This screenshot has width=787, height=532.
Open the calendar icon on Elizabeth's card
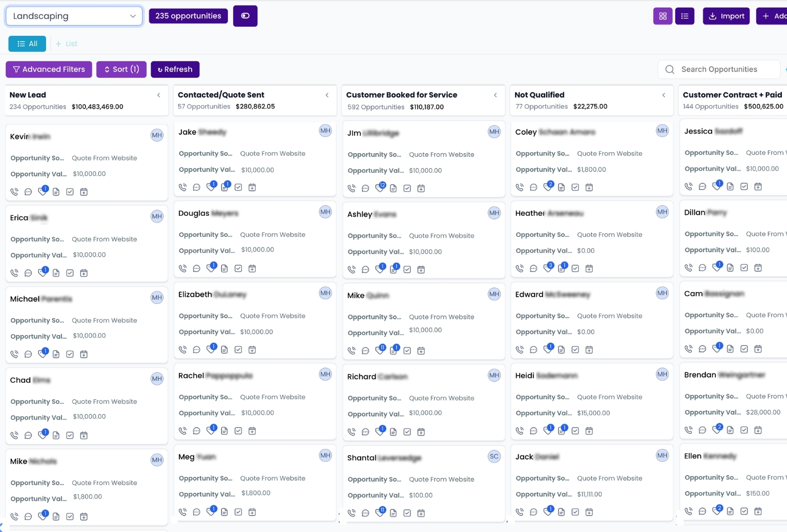click(252, 350)
